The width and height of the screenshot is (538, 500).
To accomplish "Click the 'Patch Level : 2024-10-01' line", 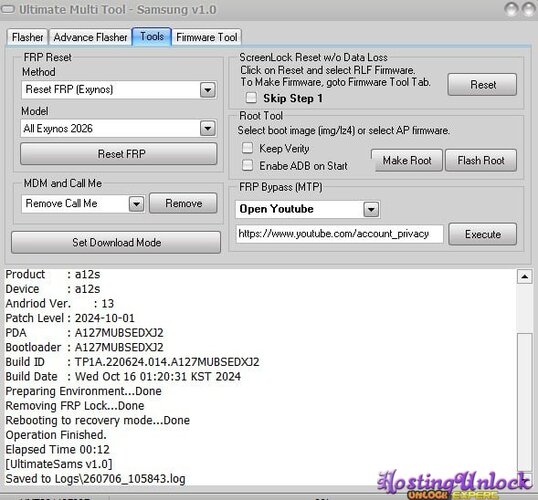I will tap(70, 318).
